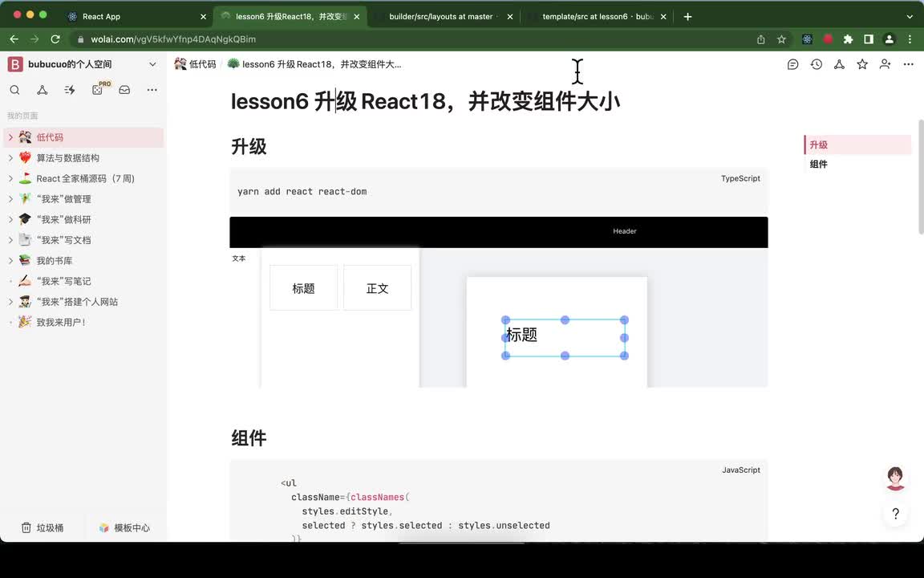924x578 pixels.
Task: Open the PRO dice icon
Action: tap(97, 90)
